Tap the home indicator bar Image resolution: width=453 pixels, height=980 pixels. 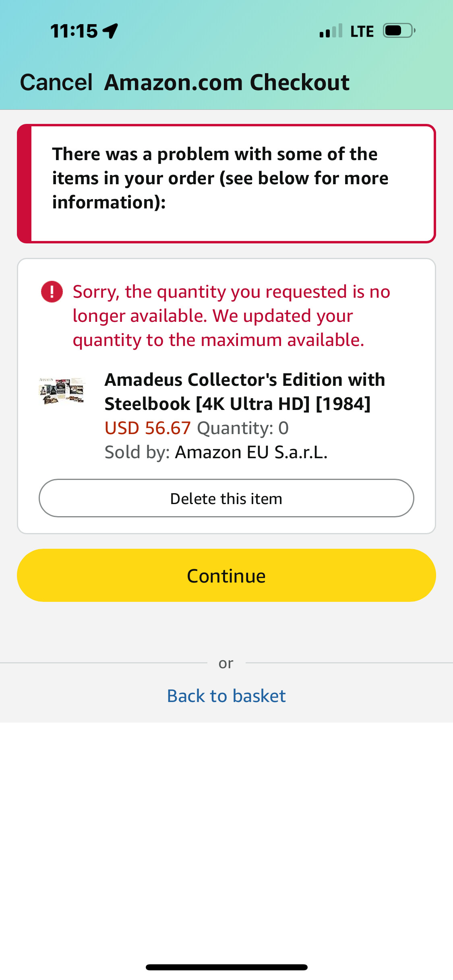click(226, 967)
